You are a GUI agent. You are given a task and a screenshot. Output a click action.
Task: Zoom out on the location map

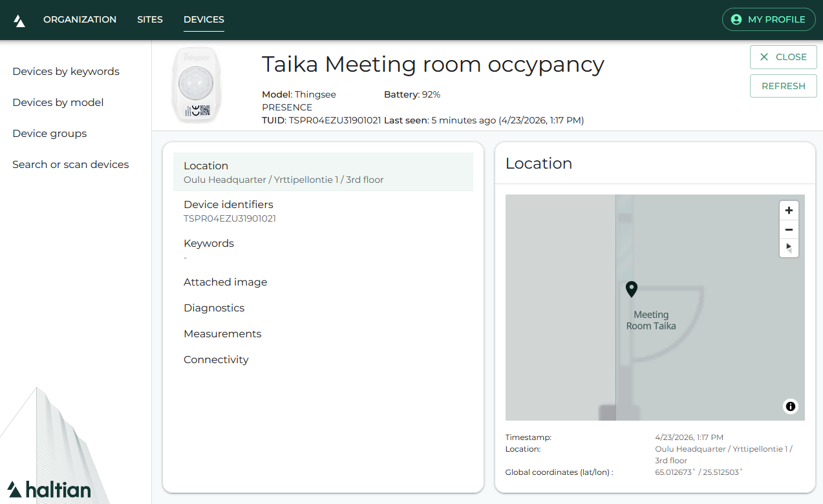789,229
